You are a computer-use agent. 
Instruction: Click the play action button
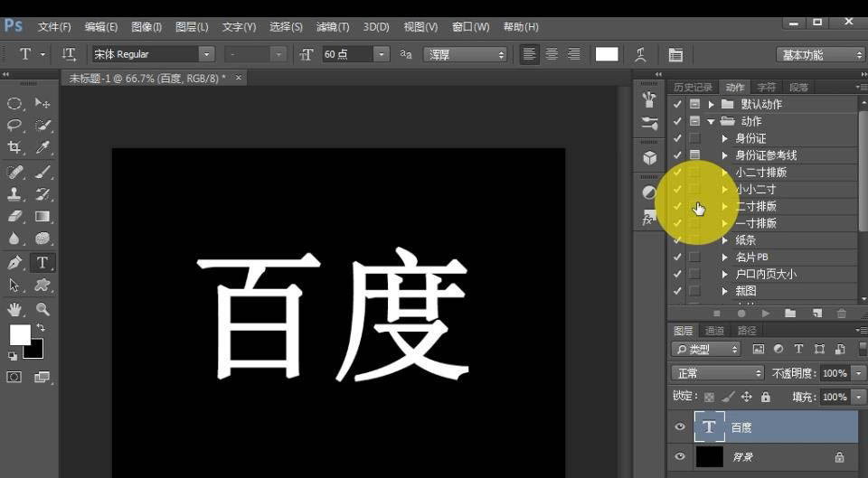pyautogui.click(x=766, y=314)
